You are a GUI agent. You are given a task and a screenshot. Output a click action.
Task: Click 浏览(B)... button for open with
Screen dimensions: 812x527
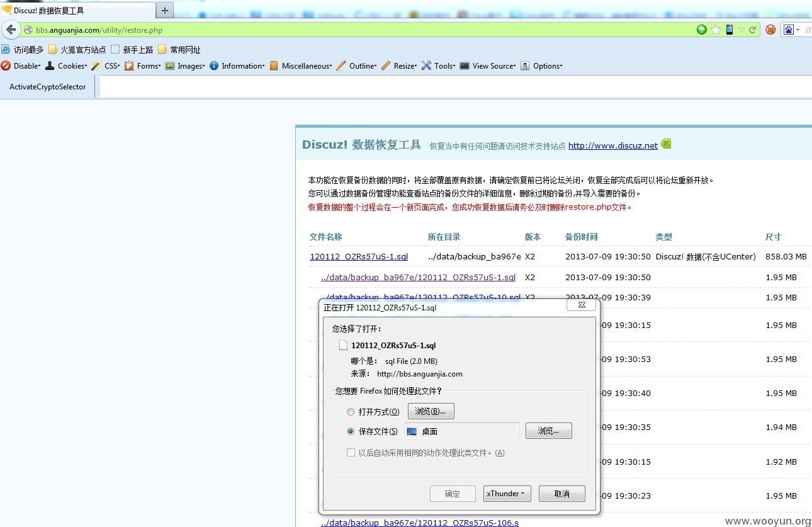pos(431,411)
